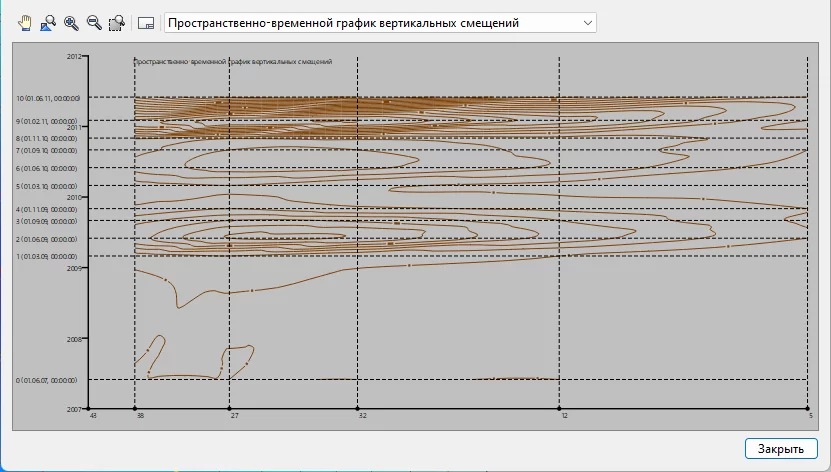
Task: Click point label 27 on horizontal axis
Action: [235, 415]
